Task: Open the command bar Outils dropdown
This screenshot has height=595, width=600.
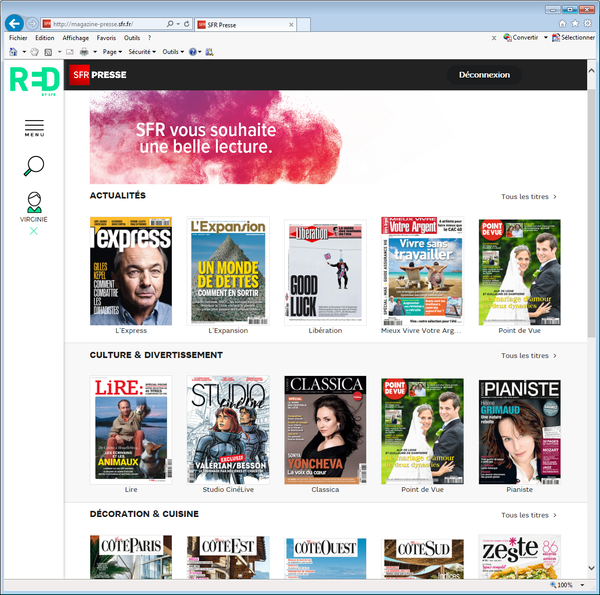Action: coord(173,52)
